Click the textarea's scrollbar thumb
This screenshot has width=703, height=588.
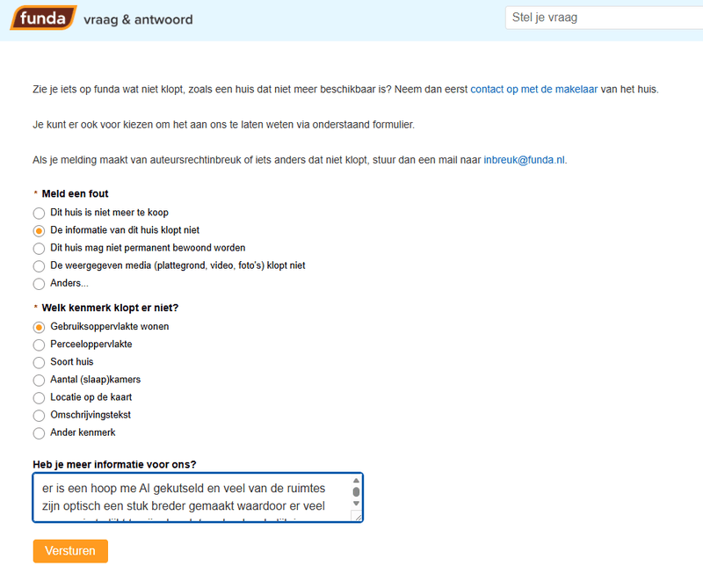[x=356, y=492]
